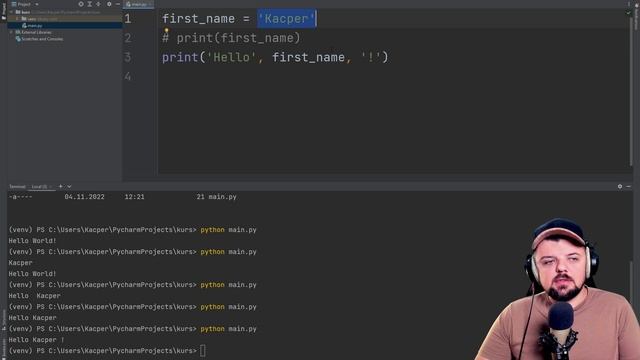Click the Collapse All icon in Project panel
Image resolution: width=640 pixels, height=360 pixels.
(x=98, y=4)
